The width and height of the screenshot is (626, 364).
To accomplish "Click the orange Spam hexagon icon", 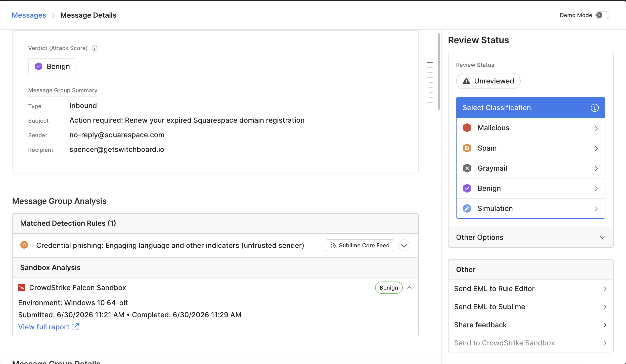I will pyautogui.click(x=467, y=148).
